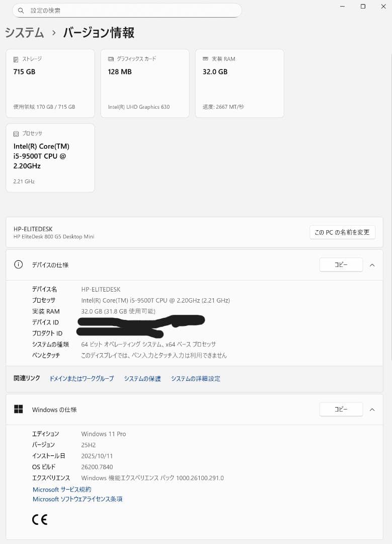Close the settings window
This screenshot has width=392, height=544.
click(383, 6)
